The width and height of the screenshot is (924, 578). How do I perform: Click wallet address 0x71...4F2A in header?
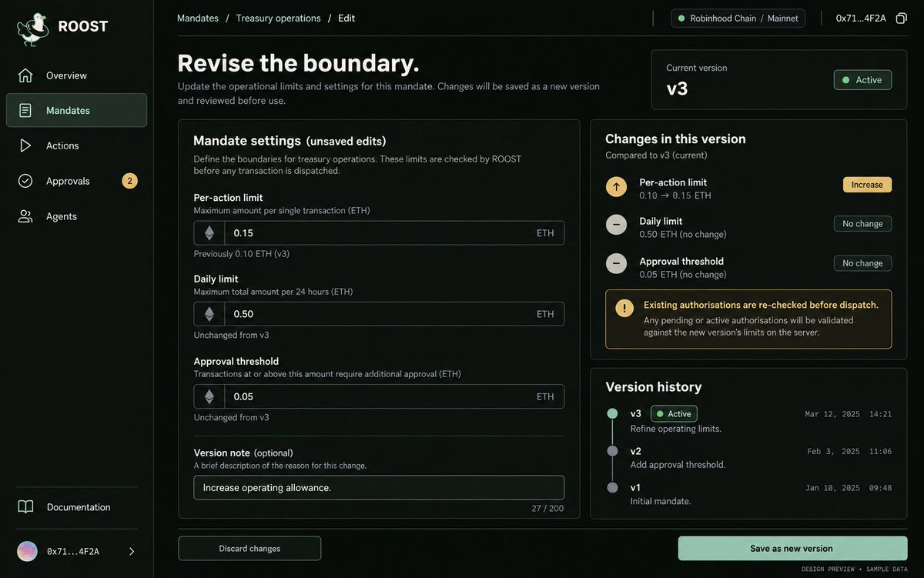coord(861,18)
